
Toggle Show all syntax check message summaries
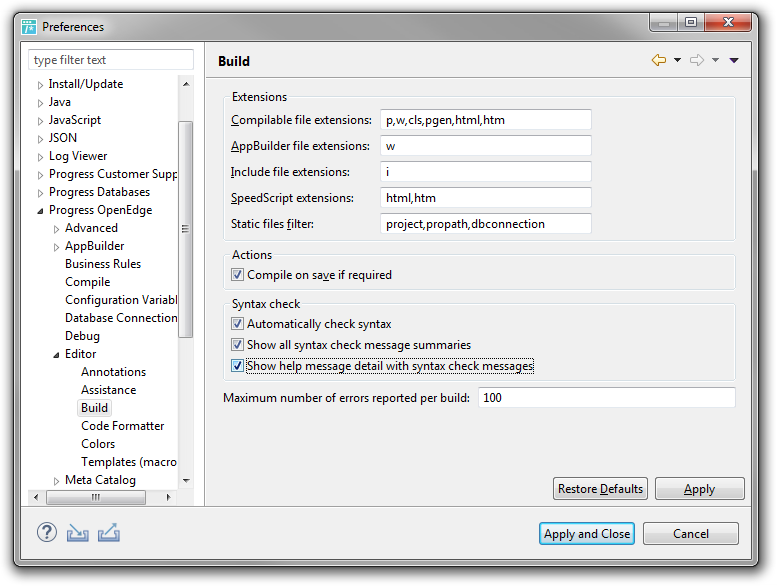[x=237, y=344]
